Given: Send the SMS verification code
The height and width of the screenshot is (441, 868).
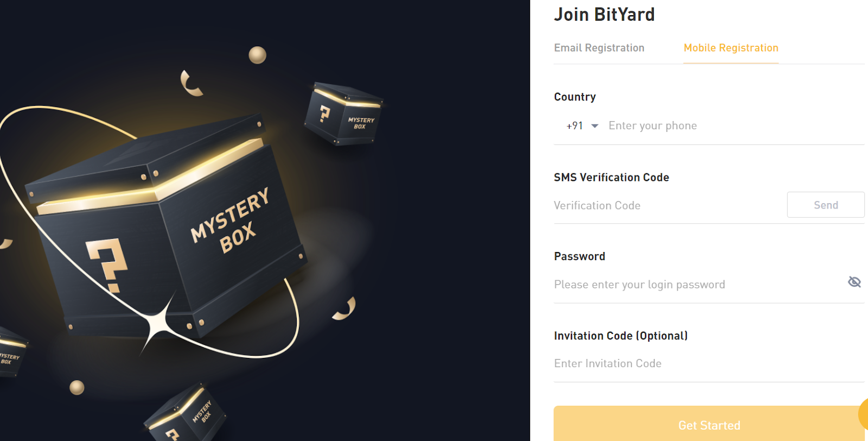Looking at the screenshot, I should [826, 205].
